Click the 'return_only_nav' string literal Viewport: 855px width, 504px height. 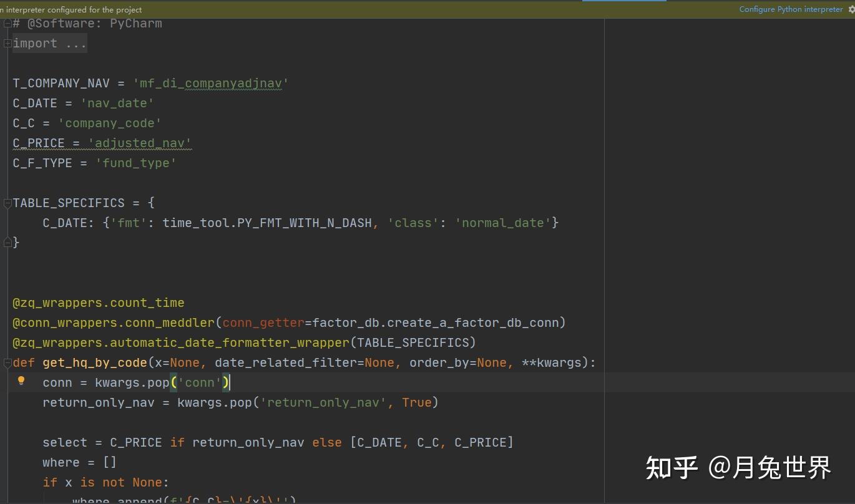coord(323,403)
